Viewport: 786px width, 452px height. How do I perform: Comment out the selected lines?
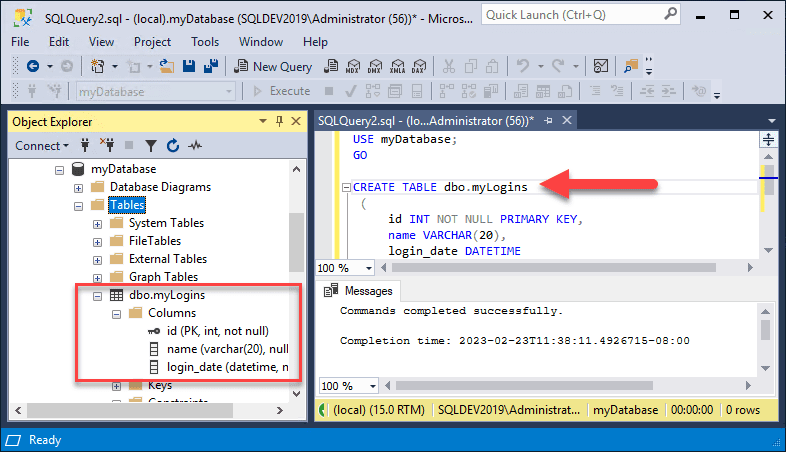[595, 91]
